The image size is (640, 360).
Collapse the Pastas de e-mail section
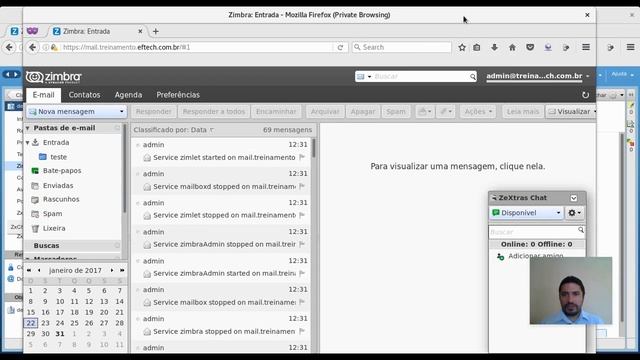click(x=27, y=128)
